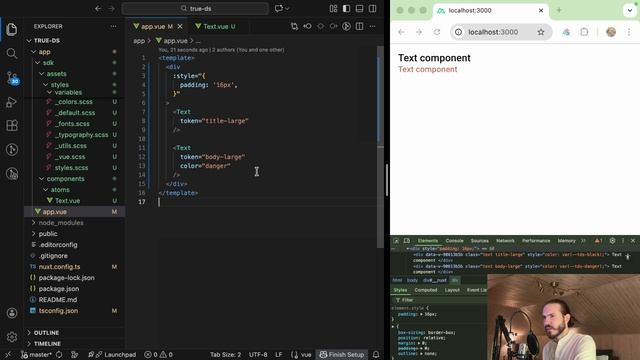Switch to the DevTools Console tab

pos(454,241)
